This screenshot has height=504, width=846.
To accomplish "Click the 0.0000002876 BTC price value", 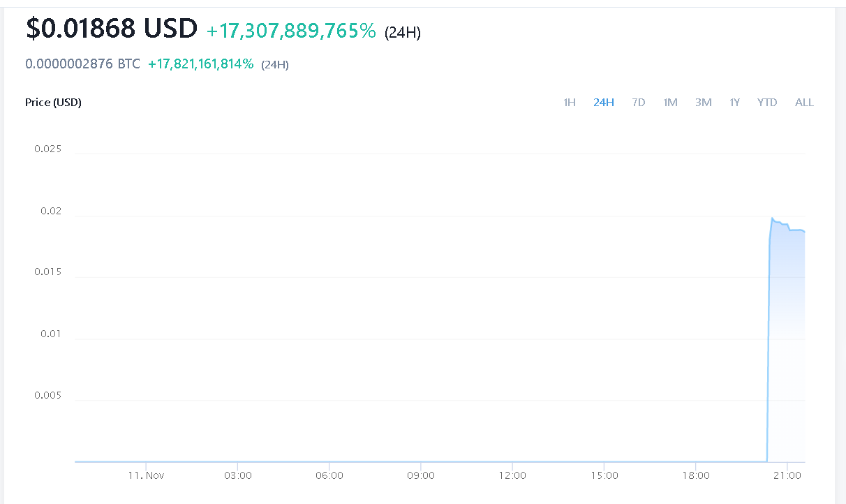I will 82,64.
